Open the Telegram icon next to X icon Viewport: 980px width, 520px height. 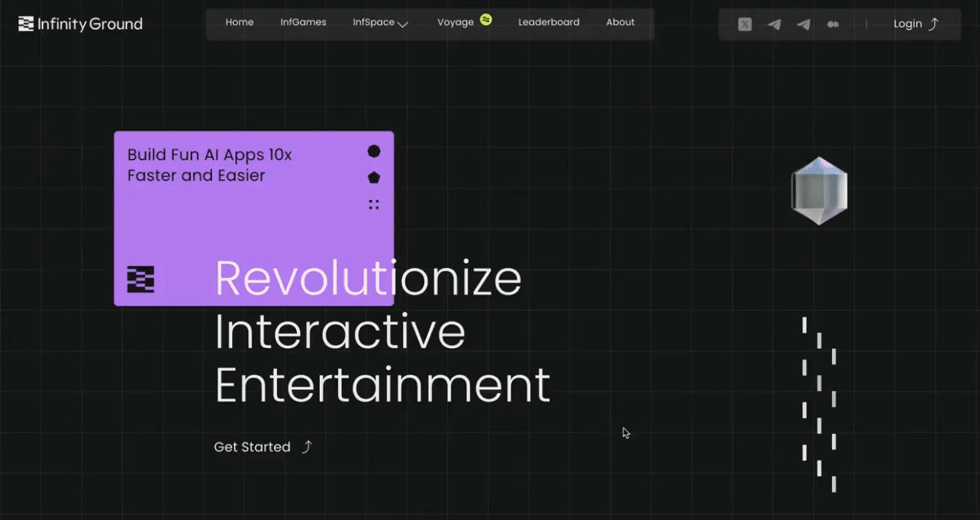point(774,24)
